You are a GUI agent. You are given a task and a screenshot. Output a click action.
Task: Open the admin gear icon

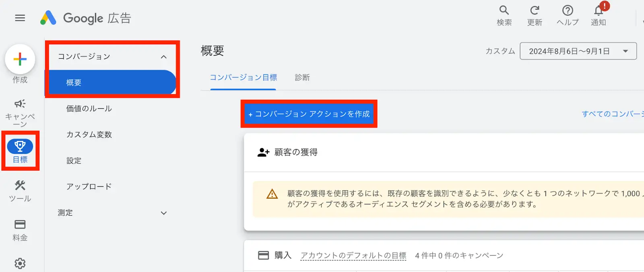[x=20, y=264]
